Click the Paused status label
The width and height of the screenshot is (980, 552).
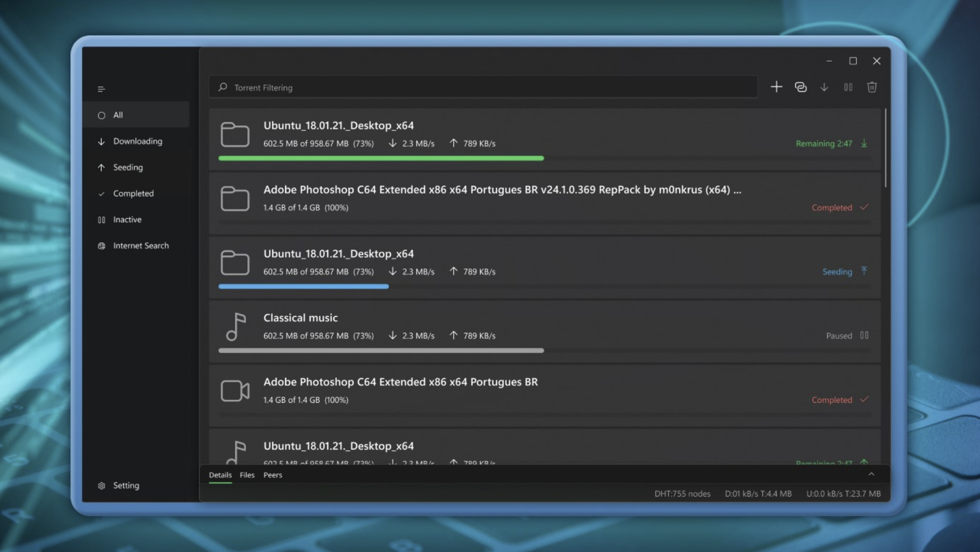pos(839,336)
